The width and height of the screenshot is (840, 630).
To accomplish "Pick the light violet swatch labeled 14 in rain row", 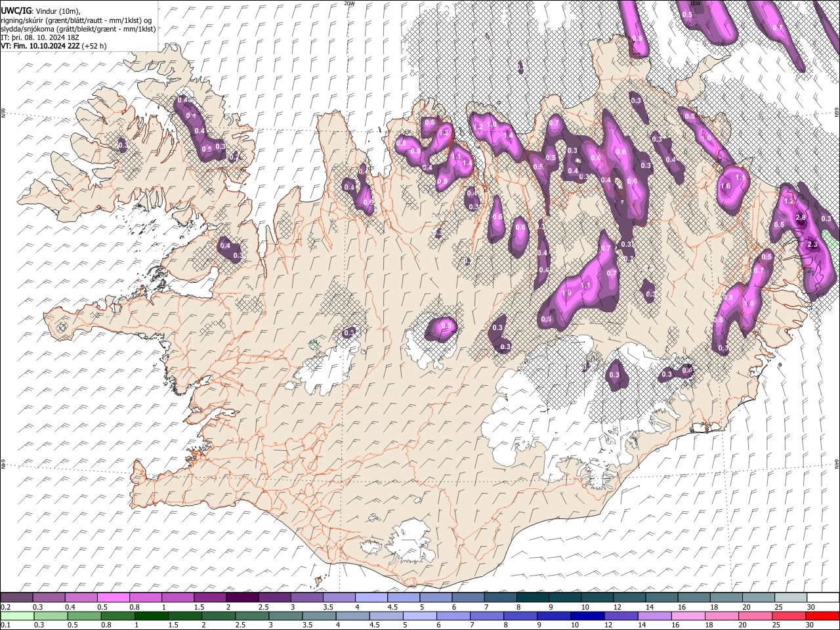I will point(654,616).
